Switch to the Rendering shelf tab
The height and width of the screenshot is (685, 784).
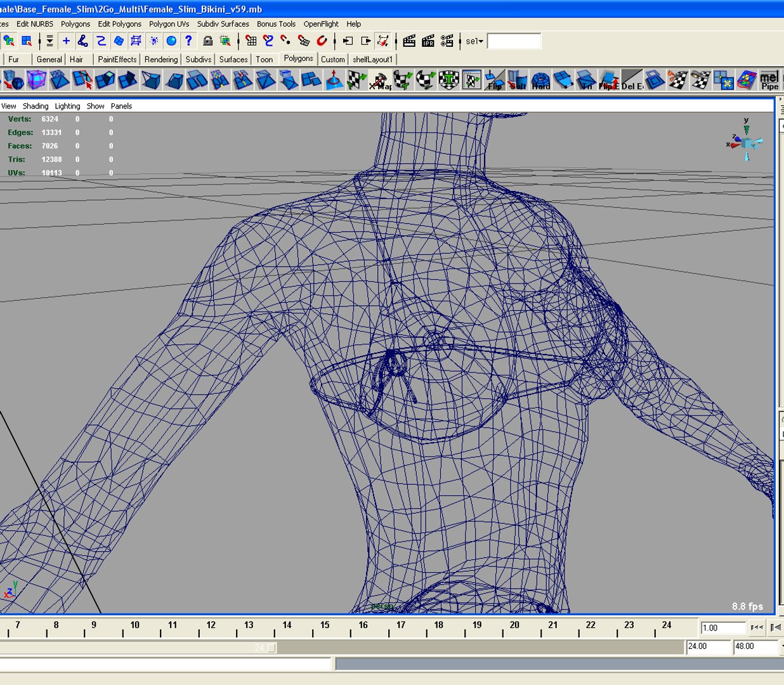[x=161, y=60]
